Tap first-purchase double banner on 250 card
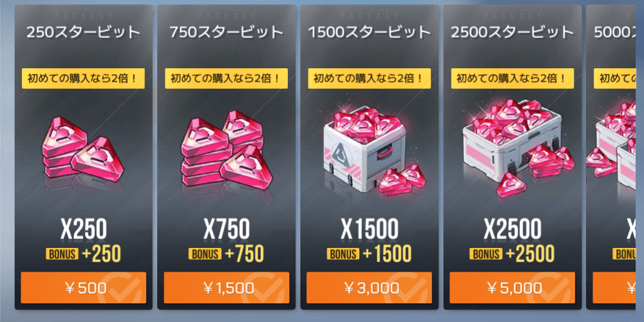The image size is (644, 322). 83,79
